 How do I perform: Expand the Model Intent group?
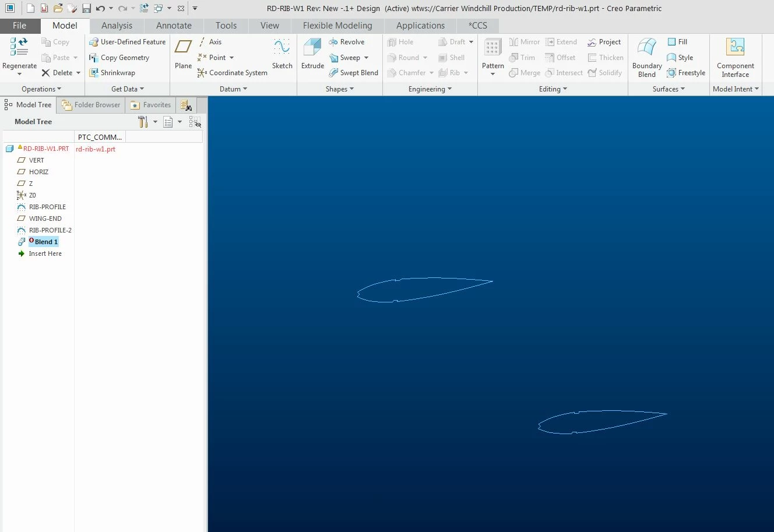(736, 89)
